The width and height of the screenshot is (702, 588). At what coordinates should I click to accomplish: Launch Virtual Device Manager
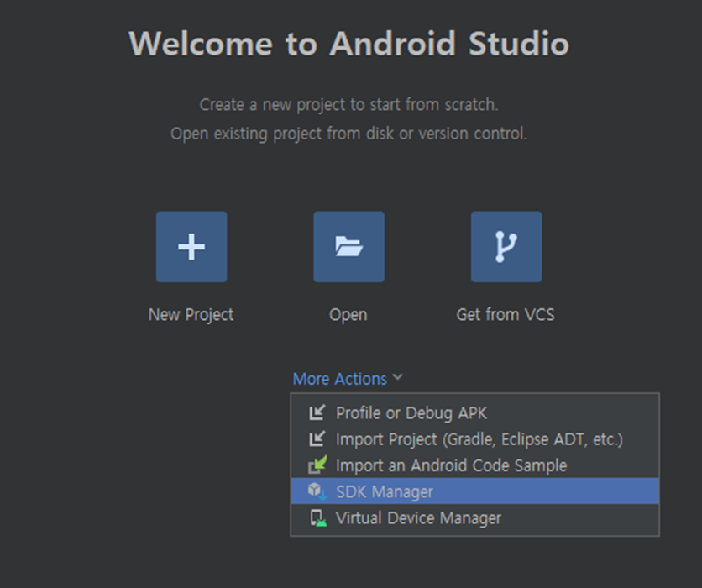point(474,517)
